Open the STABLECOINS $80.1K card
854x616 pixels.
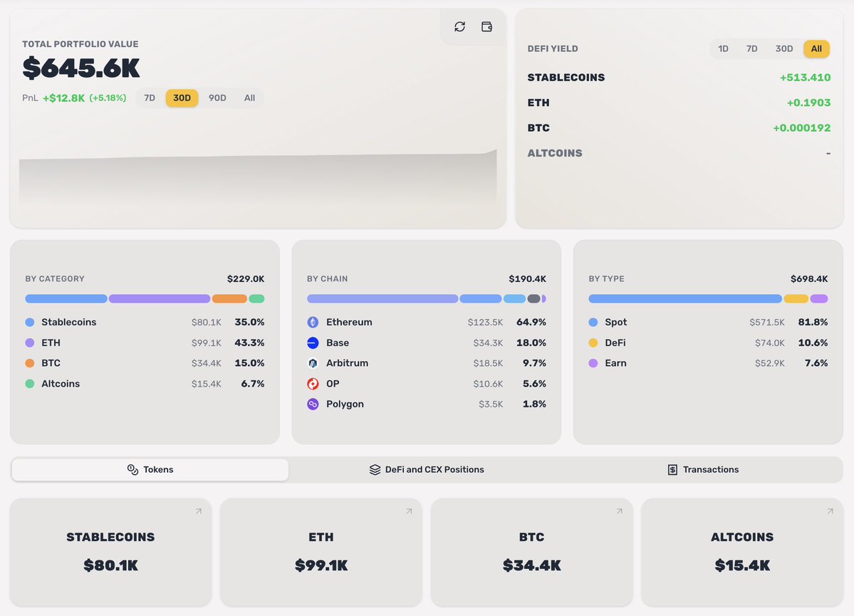pos(110,552)
